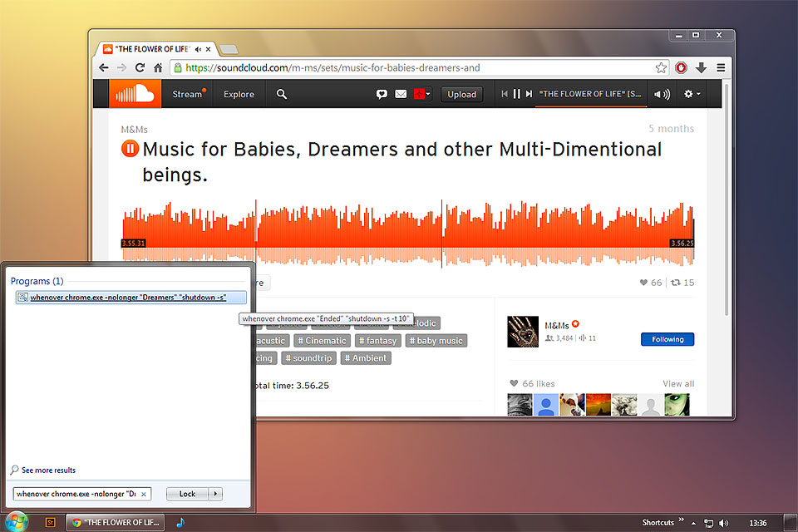Screen dimensions: 798x532
Task: Click the See more results link
Action: (x=48, y=470)
